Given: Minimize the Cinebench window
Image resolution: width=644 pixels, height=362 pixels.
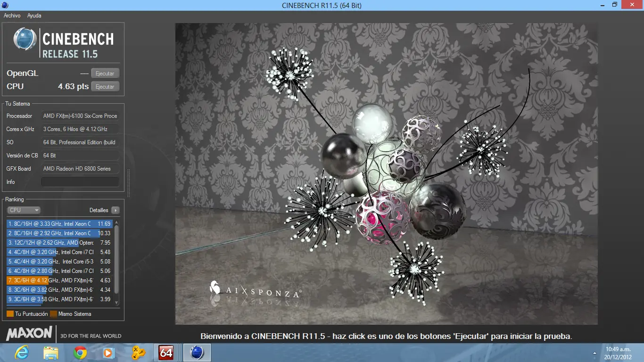Looking at the screenshot, I should tap(602, 5).
